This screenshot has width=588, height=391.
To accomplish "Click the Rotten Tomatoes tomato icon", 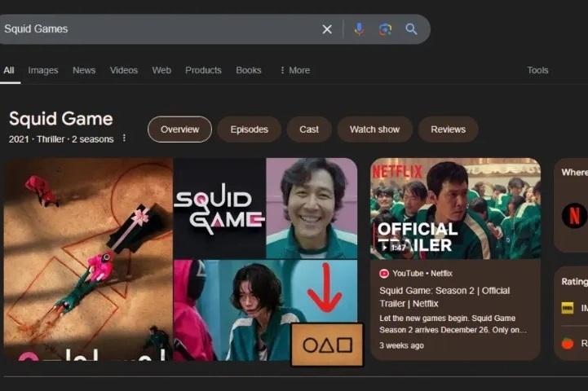I will pos(568,343).
